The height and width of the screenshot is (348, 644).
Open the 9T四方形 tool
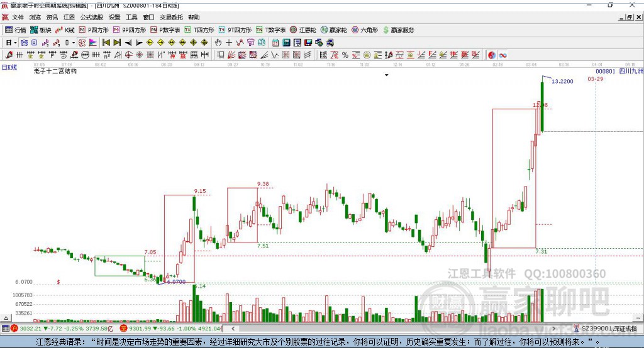point(235,30)
